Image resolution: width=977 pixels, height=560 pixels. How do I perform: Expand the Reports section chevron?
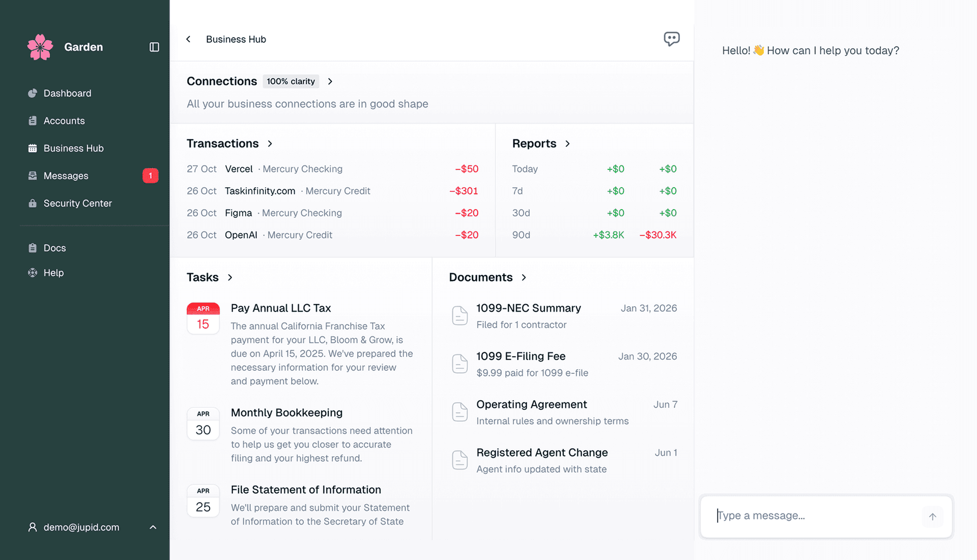[567, 143]
